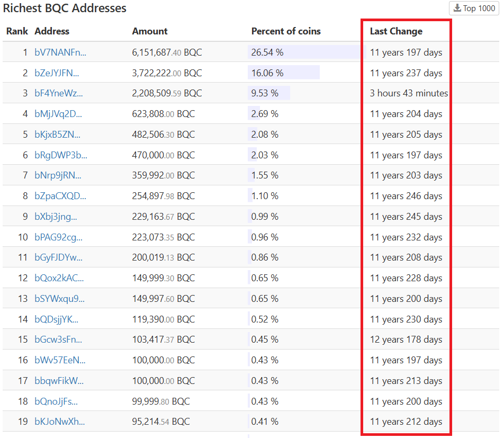Open address bWv57EeN... link
504x438 pixels.
pyautogui.click(x=60, y=360)
